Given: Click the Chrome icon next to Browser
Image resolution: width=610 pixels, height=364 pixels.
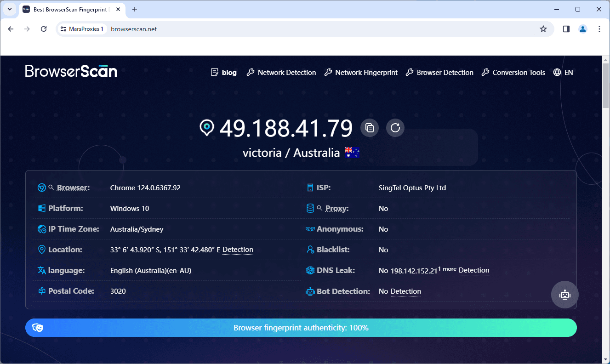Looking at the screenshot, I should [x=41, y=188].
